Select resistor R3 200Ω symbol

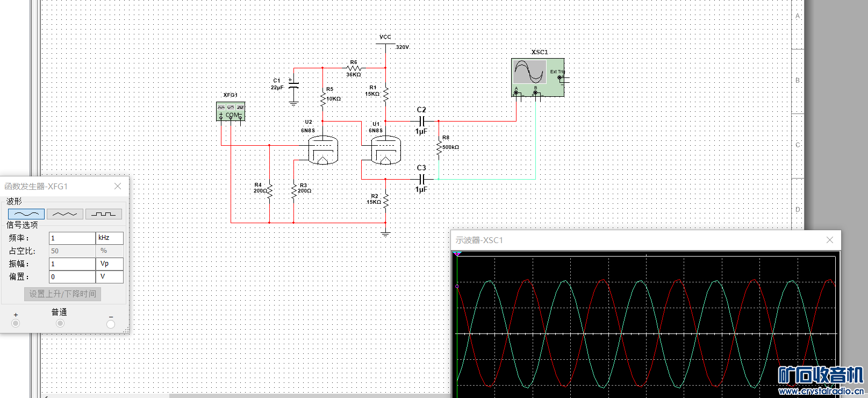293,190
